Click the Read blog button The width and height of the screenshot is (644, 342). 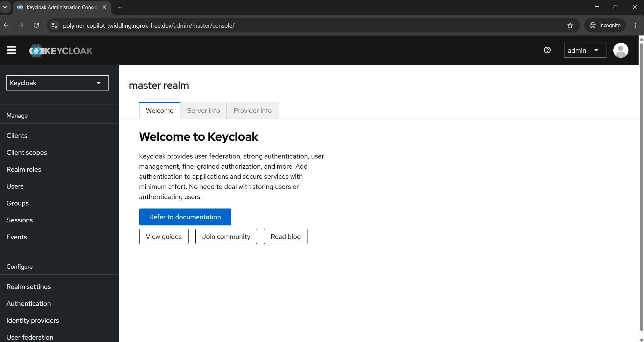286,237
